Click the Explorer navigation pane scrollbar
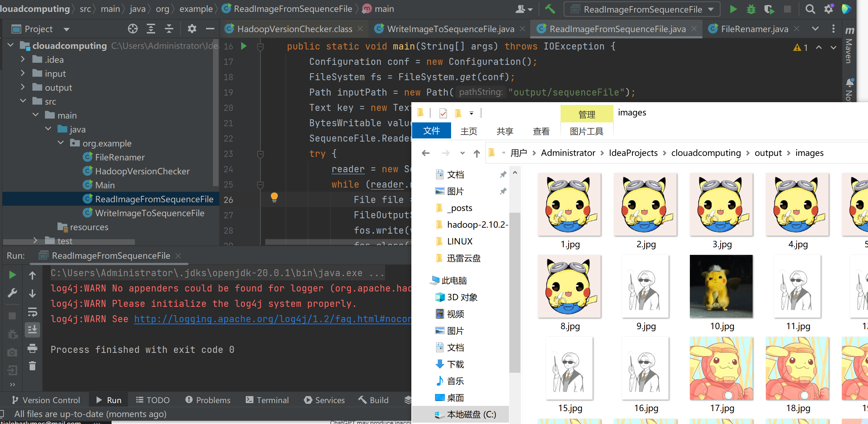Image resolution: width=868 pixels, height=424 pixels. (515, 293)
